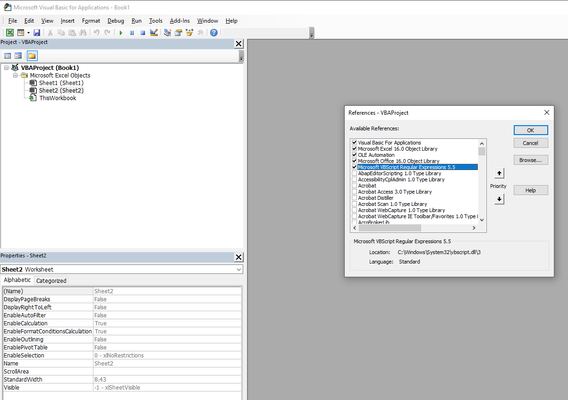Open the Insert menu

67,21
